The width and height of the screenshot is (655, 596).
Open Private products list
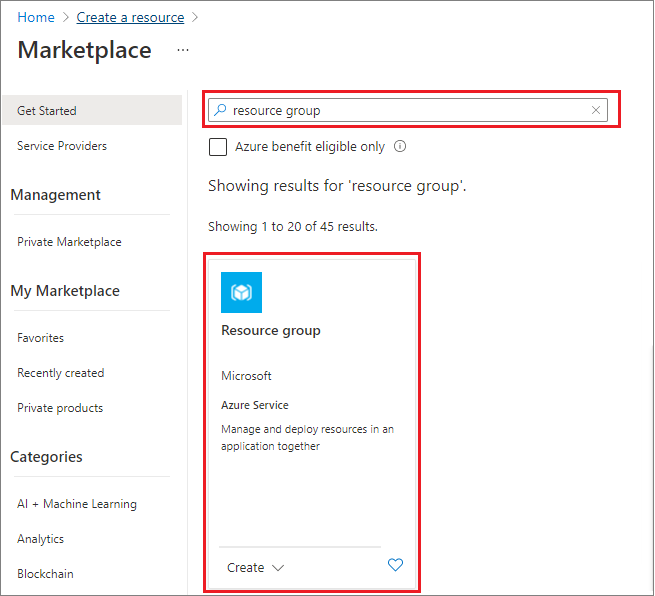coord(60,408)
